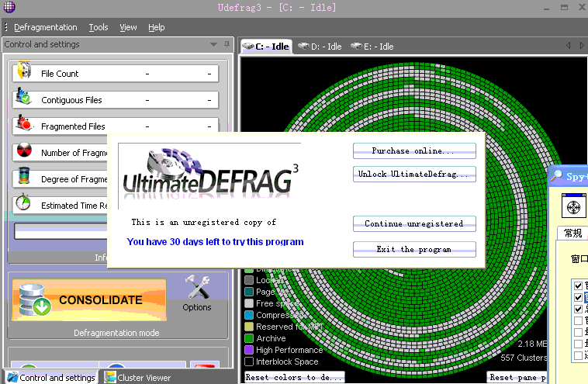Switch to the D: - Idle drive tab
The image size is (588, 384).
point(320,47)
